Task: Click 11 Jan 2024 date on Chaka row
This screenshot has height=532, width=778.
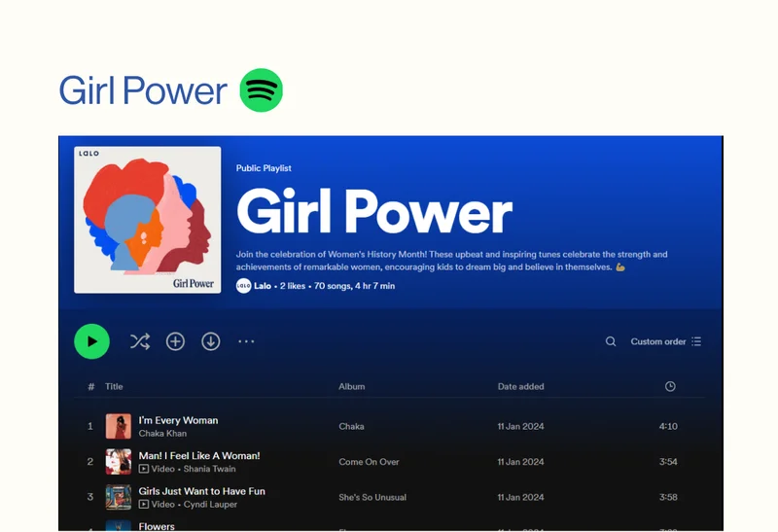Action: tap(521, 426)
